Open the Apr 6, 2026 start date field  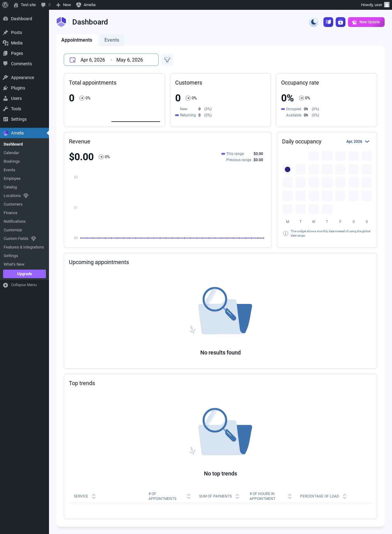[93, 60]
